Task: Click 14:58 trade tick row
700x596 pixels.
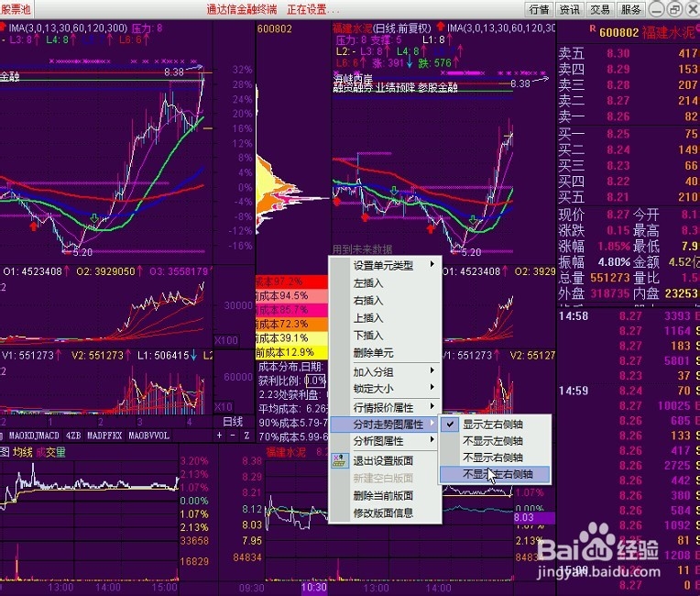Action: point(629,316)
